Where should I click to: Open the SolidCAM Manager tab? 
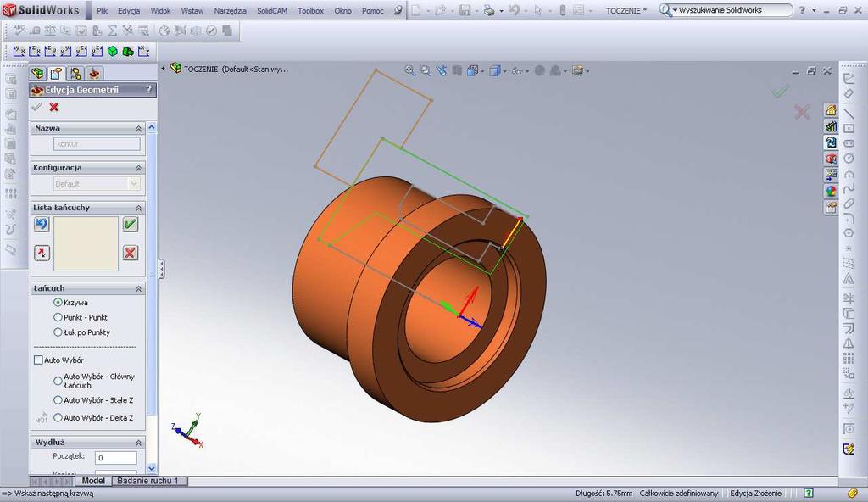pos(94,73)
